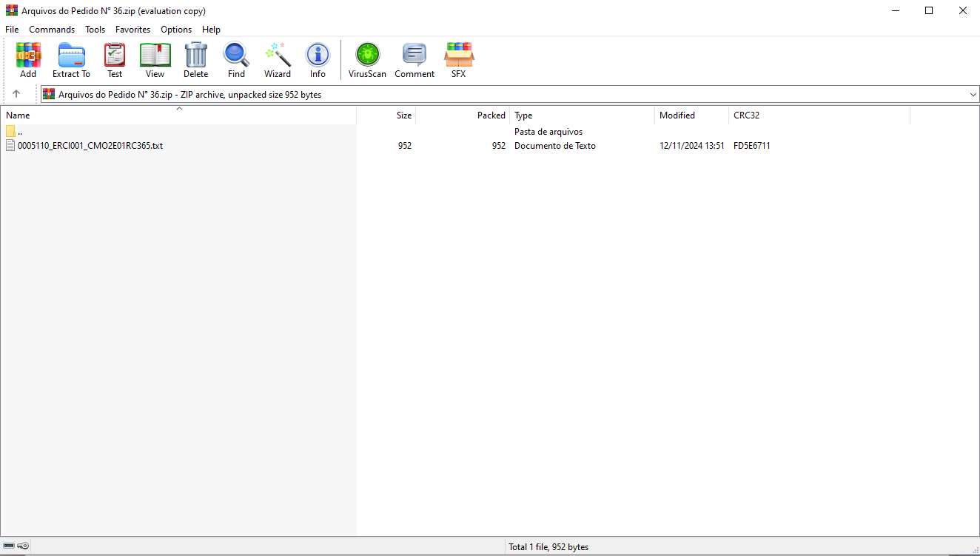This screenshot has height=556, width=980.
Task: Open the Options menu
Action: pos(176,30)
